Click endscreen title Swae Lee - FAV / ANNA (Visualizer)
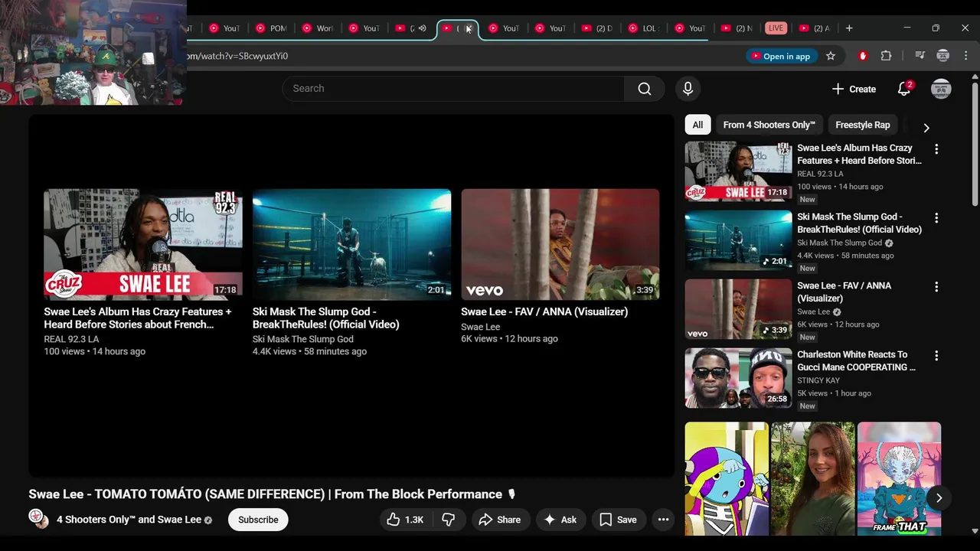The height and width of the screenshot is (551, 980). tap(544, 311)
